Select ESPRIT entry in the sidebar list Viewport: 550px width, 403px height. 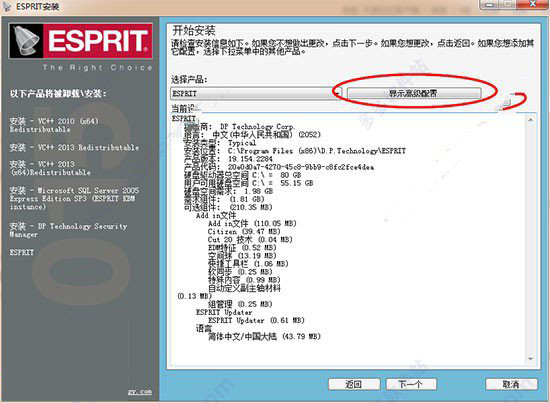(x=22, y=252)
